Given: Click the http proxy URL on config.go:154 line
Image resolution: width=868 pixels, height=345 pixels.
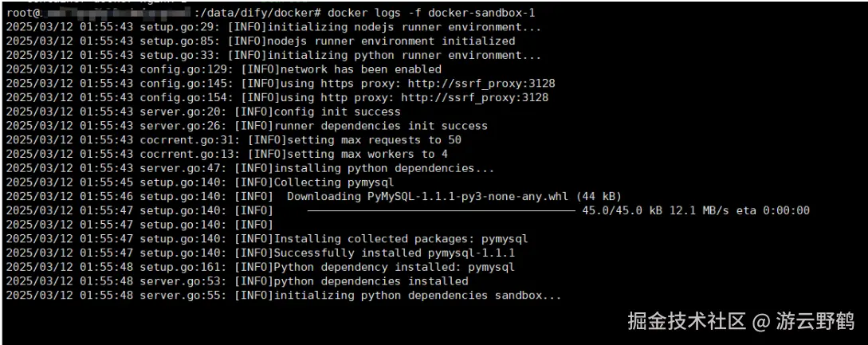Looking at the screenshot, I should click(474, 97).
